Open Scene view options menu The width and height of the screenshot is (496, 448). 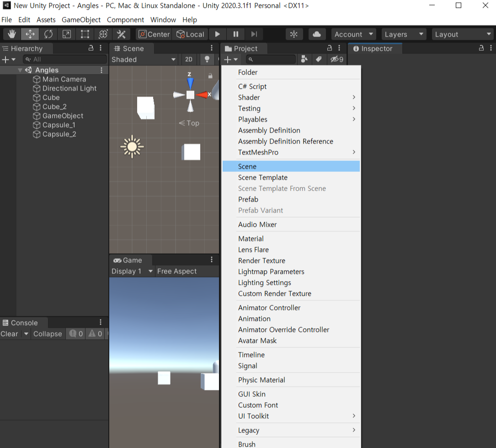(212, 48)
